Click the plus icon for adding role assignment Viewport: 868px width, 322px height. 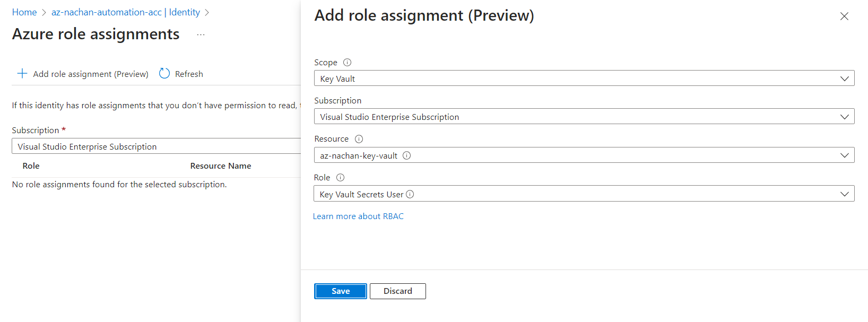22,74
